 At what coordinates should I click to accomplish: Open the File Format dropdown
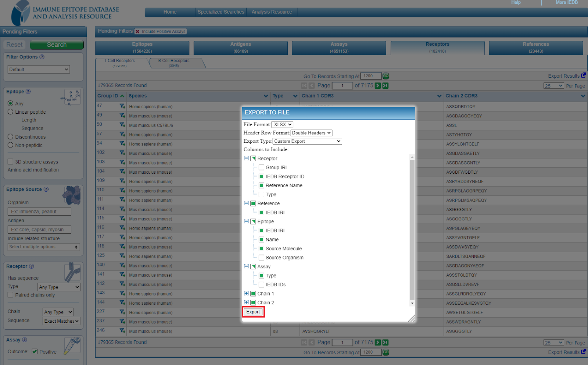pos(282,125)
